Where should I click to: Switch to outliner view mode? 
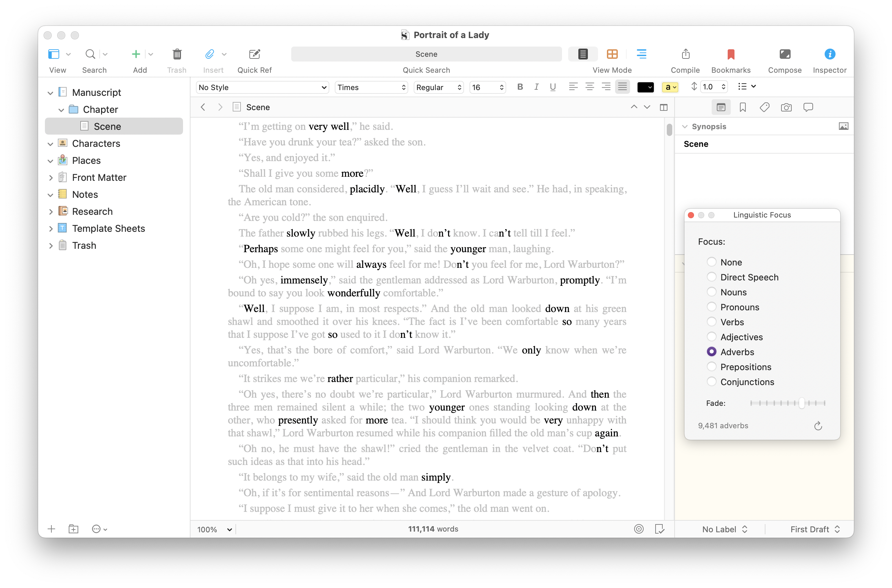(641, 54)
